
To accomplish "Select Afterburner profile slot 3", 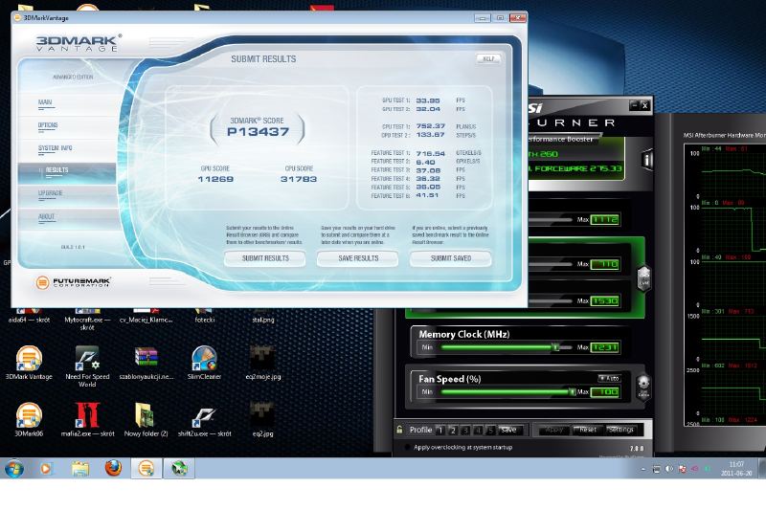I will click(x=465, y=430).
